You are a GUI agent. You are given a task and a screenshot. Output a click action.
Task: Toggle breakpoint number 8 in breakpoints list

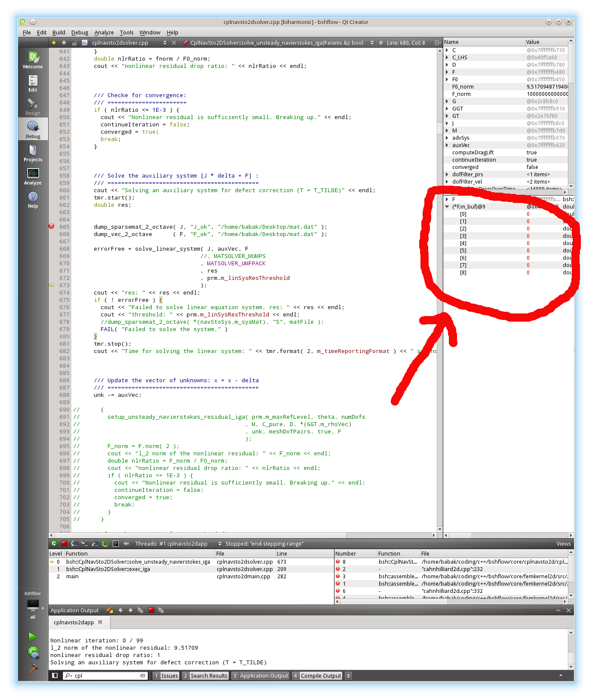tap(338, 562)
